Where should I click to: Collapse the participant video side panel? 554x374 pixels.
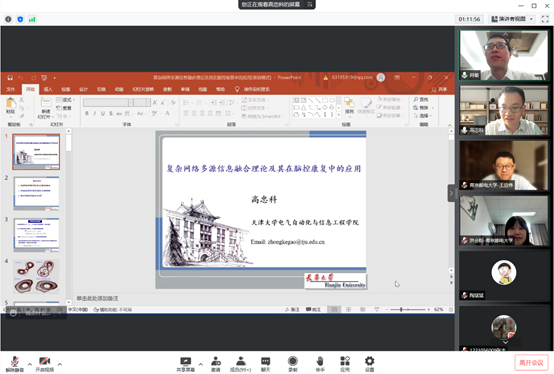pos(451,193)
